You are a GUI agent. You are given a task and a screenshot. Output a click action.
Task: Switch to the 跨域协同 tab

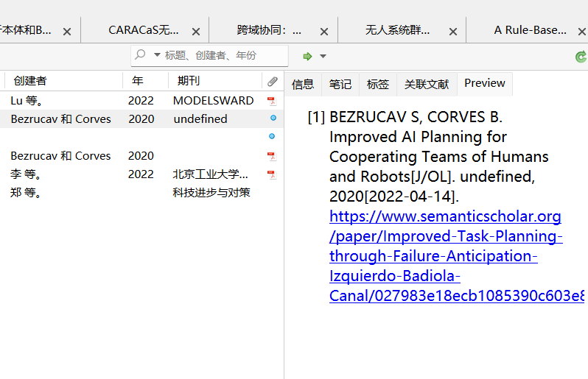point(269,30)
